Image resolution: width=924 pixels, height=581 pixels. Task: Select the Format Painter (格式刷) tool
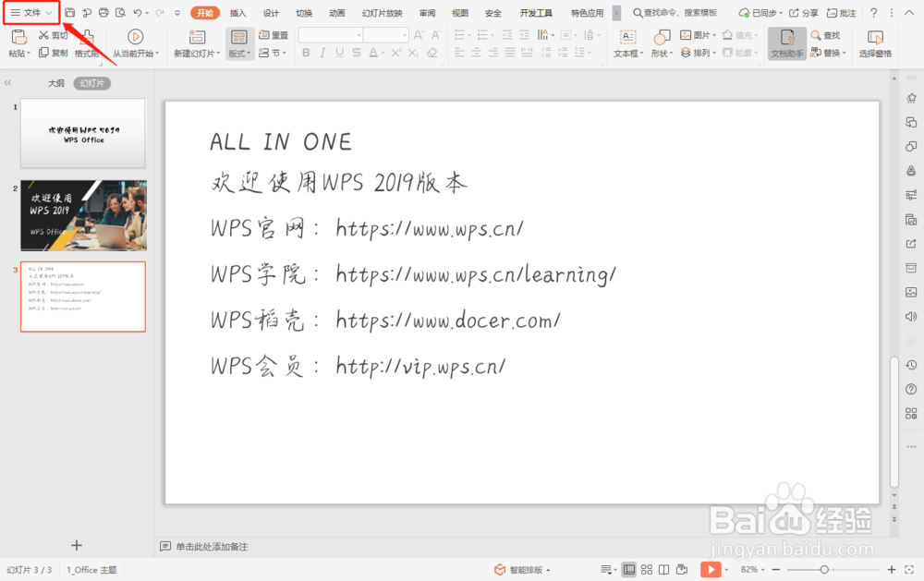(x=85, y=53)
